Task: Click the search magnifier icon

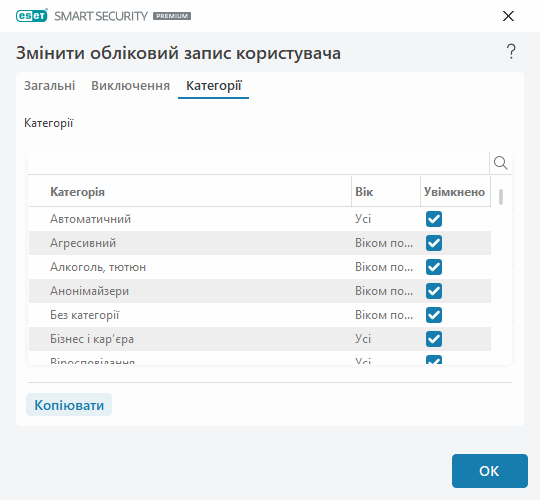Action: (x=500, y=163)
